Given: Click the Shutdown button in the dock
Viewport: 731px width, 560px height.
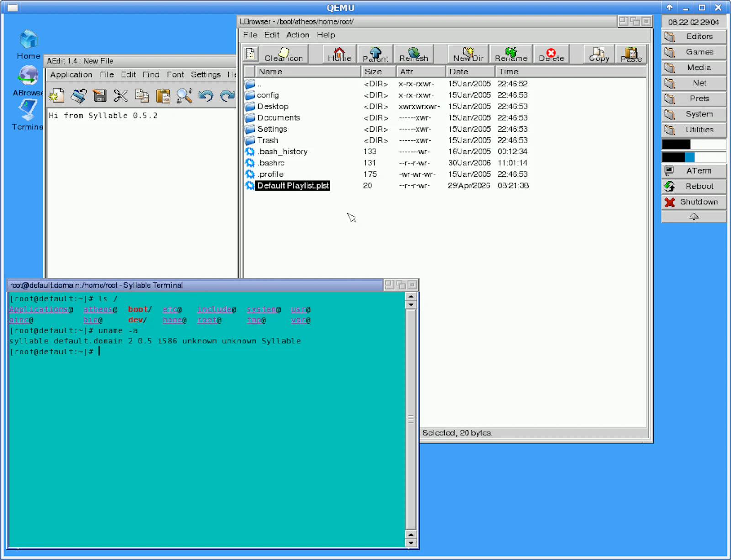Looking at the screenshot, I should [694, 202].
